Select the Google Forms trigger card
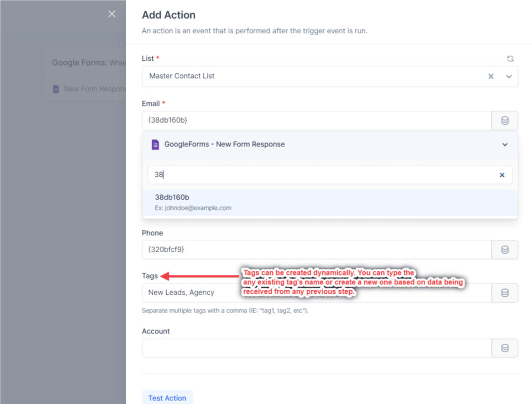 [86, 63]
